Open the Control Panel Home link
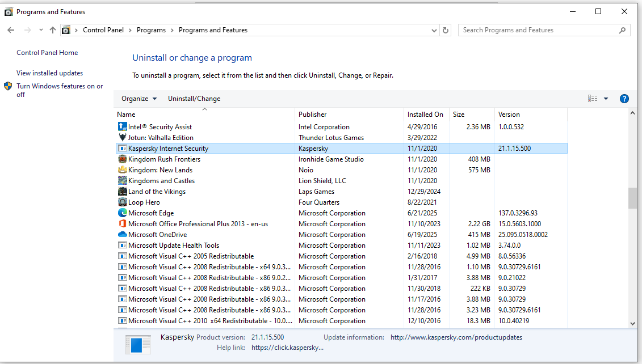The width and height of the screenshot is (642, 364). (47, 52)
